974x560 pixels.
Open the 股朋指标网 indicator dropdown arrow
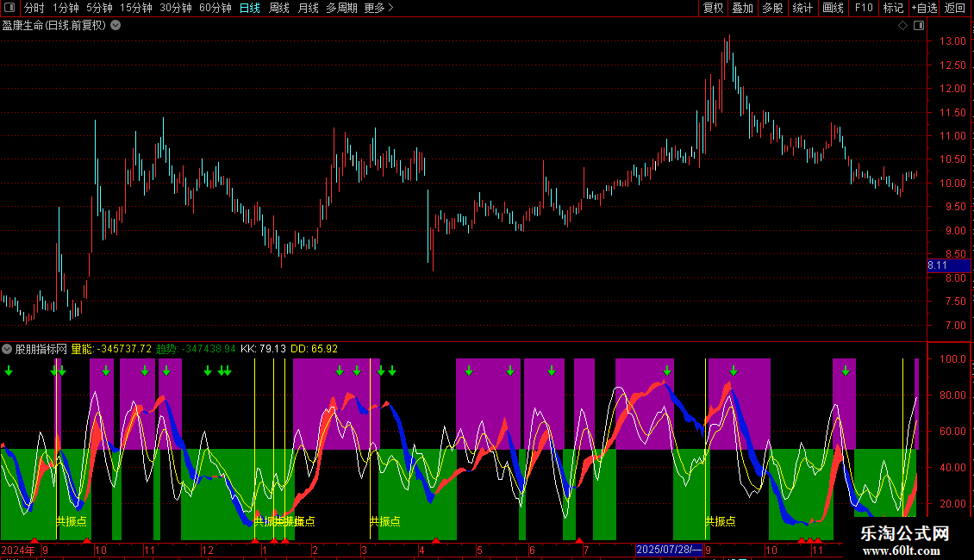(x=7, y=349)
